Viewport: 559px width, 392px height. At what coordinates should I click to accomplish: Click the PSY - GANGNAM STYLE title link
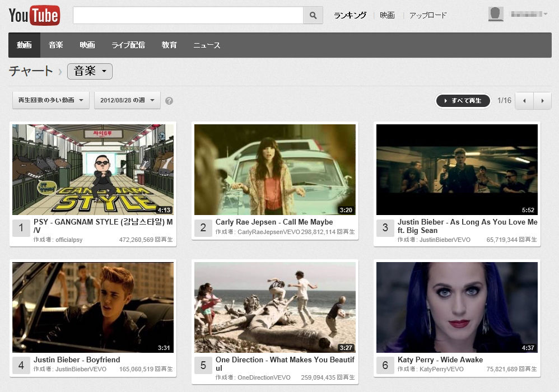[103, 226]
